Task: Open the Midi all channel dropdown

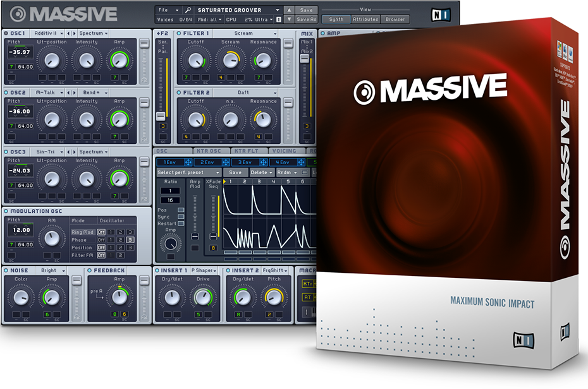Action: [x=210, y=20]
